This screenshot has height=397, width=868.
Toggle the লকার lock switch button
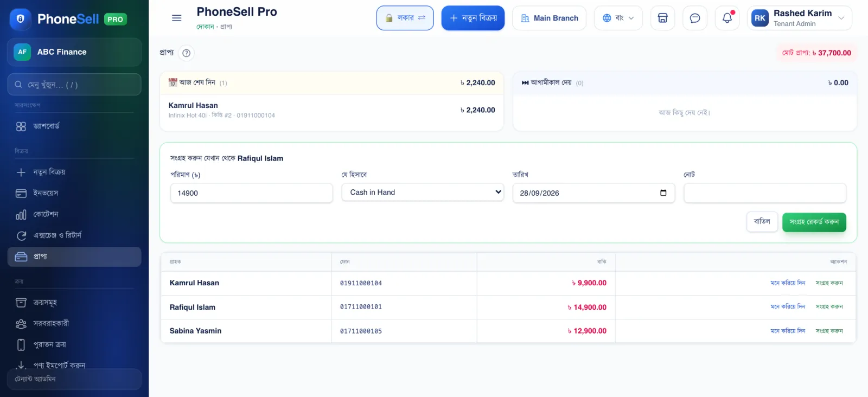pos(405,18)
